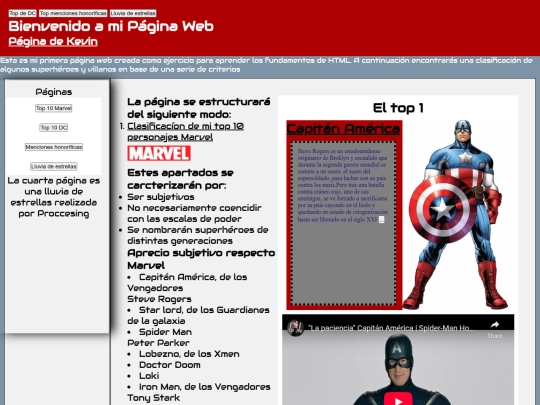Click the heading 'Estes apartados se carcterizarán por:'
The width and height of the screenshot is (540, 405).
point(180,179)
